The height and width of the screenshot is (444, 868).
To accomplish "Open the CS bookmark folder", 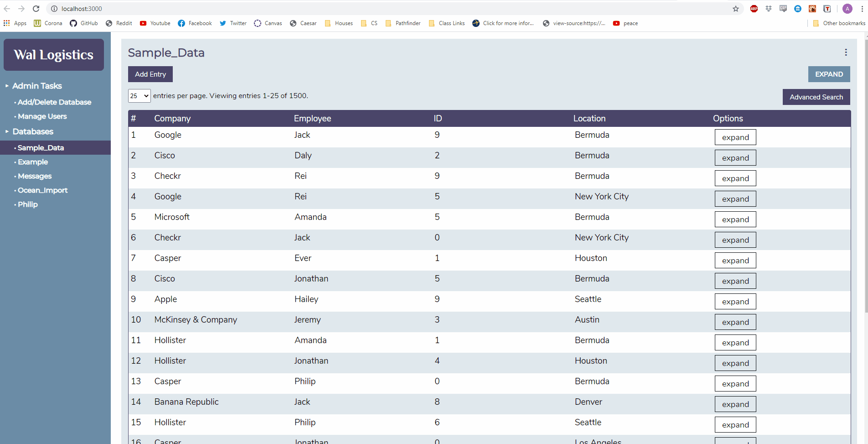I will [x=369, y=23].
